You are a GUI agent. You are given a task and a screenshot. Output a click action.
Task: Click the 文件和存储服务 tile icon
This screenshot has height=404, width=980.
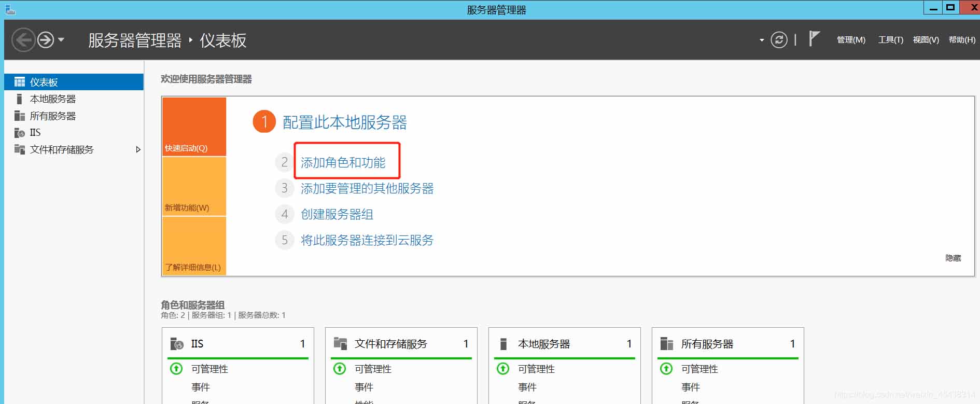click(x=340, y=343)
